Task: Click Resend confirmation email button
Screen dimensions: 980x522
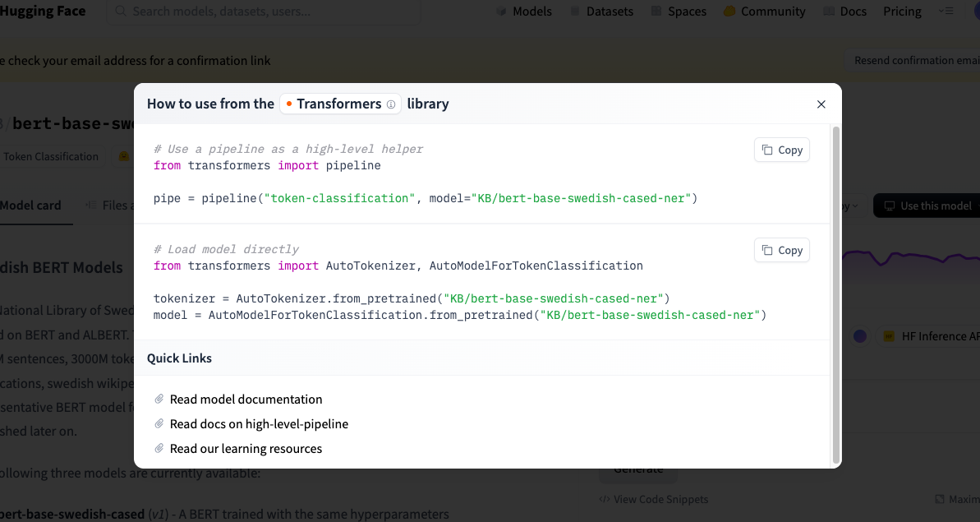Action: 912,60
